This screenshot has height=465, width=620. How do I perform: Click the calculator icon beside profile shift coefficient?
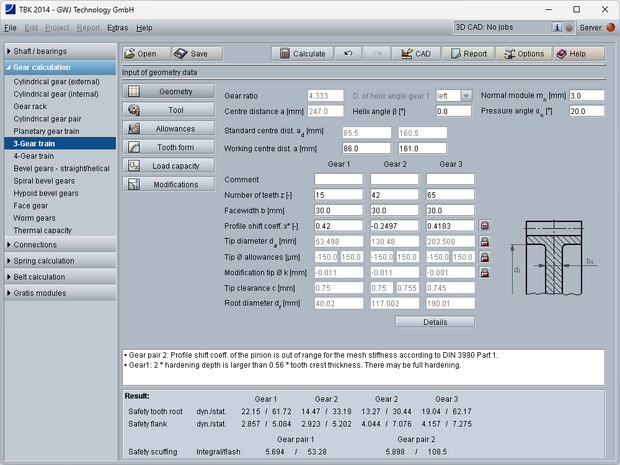tap(485, 226)
